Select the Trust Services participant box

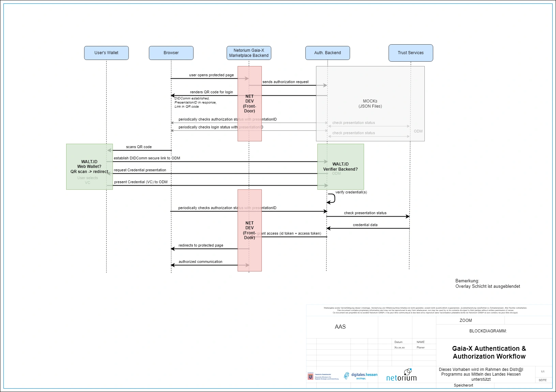pyautogui.click(x=411, y=53)
